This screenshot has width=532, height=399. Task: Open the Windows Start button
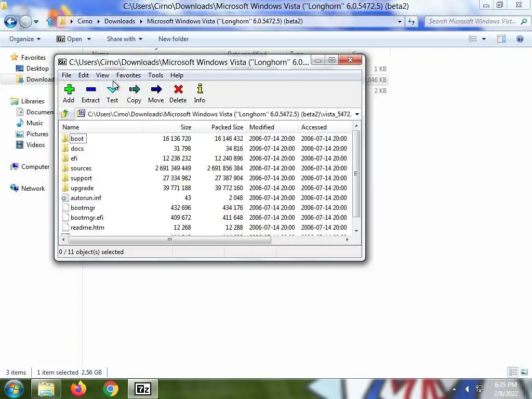tap(13, 389)
